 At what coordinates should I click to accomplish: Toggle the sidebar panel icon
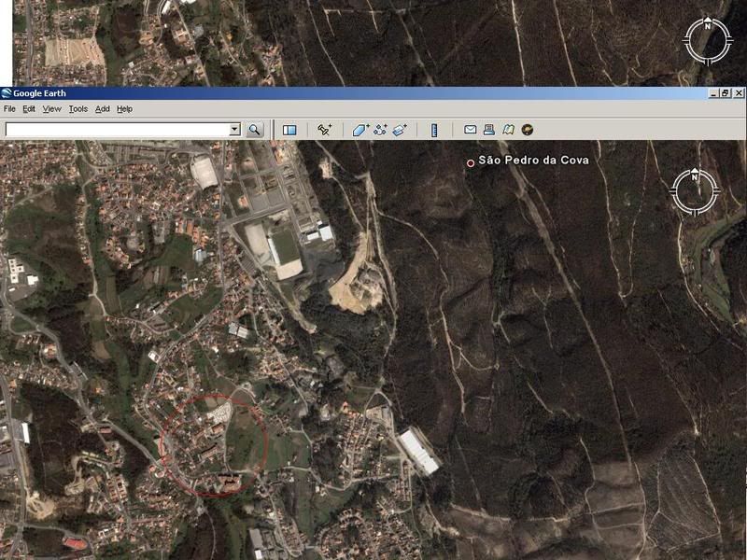pyautogui.click(x=289, y=130)
